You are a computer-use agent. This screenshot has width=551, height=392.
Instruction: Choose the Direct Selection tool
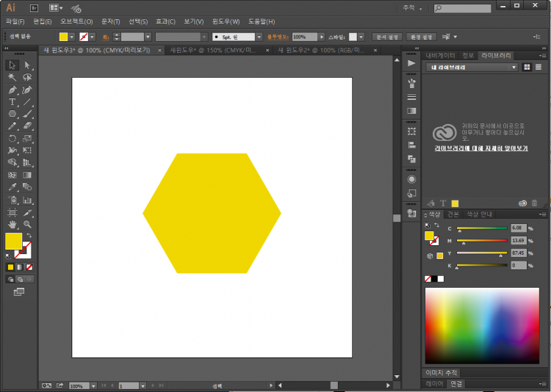(x=27, y=65)
